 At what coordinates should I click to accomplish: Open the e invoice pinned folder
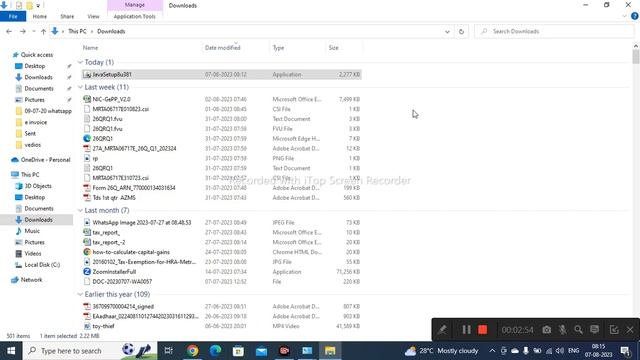point(36,122)
